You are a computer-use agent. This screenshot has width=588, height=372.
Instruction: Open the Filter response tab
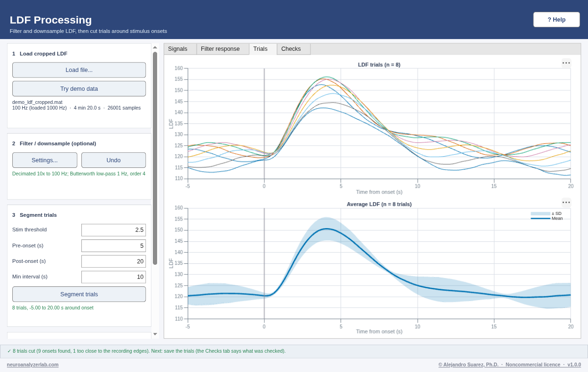click(x=223, y=49)
